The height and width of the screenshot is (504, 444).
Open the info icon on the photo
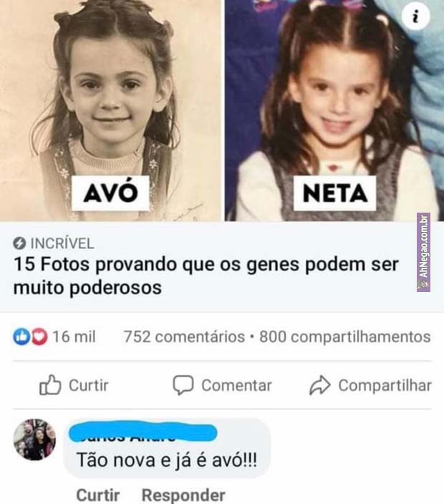[415, 16]
